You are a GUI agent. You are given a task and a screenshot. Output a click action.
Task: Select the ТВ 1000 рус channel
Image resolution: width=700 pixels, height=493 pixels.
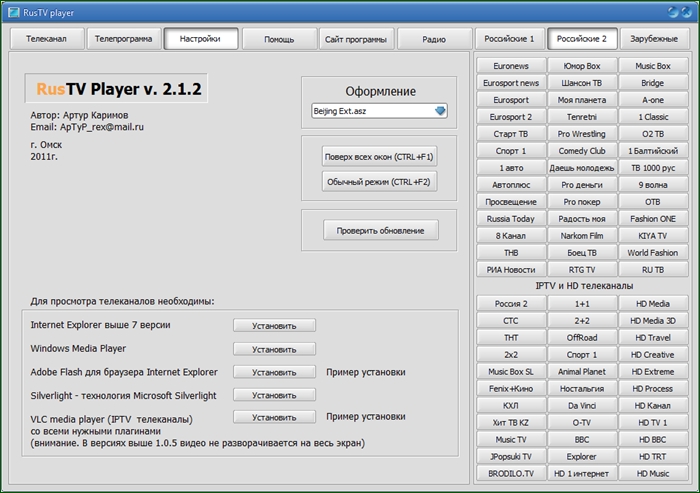coord(653,167)
